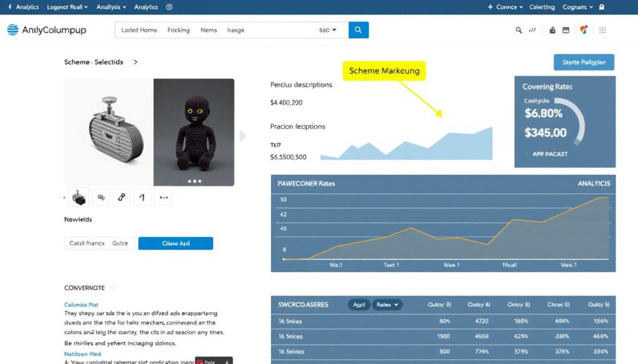
Task: Select the chain link thumbnail icon
Action: click(x=121, y=197)
